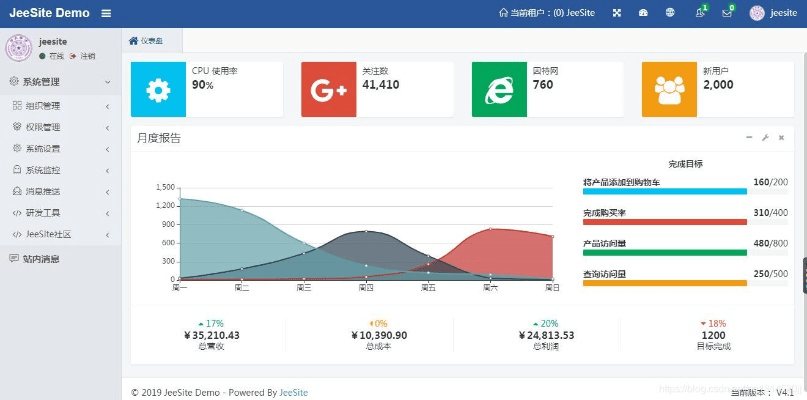Click the orange new users tile icon
Viewport: 807px width, 400px height.
(x=669, y=90)
